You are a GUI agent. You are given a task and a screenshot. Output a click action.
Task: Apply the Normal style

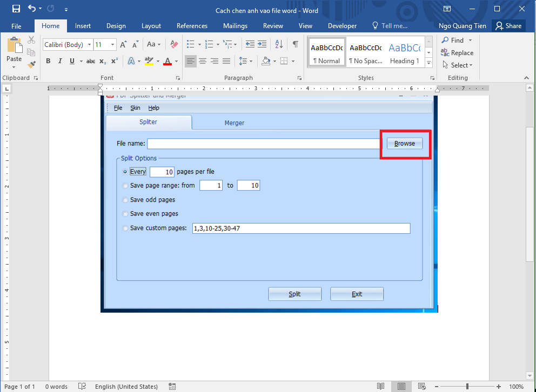(x=326, y=52)
